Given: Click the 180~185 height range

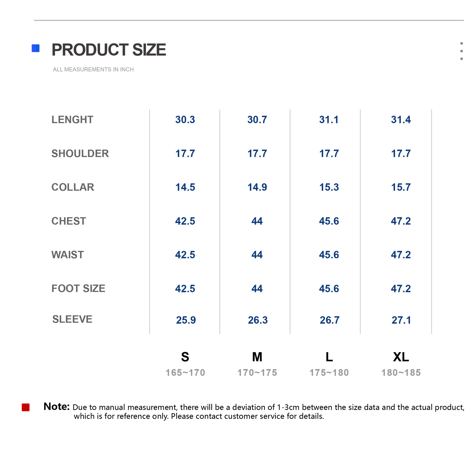Looking at the screenshot, I should point(401,373).
